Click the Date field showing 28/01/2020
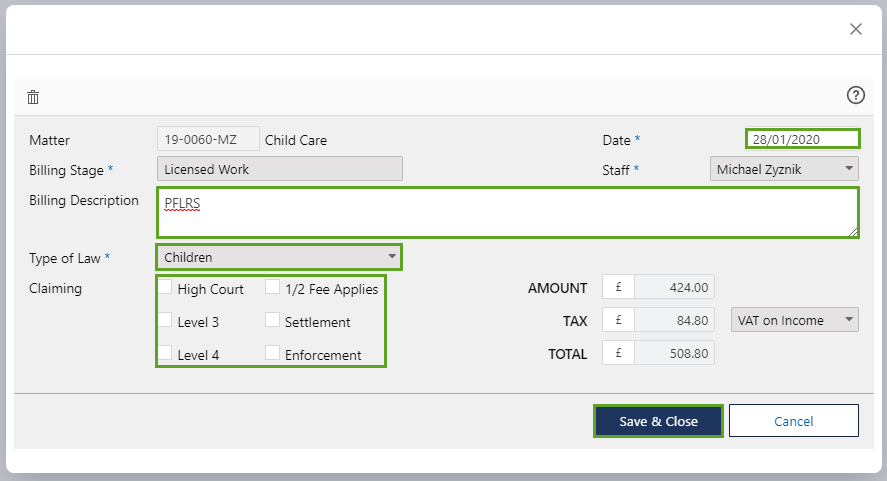Screen dimensions: 887x481 [x=802, y=140]
